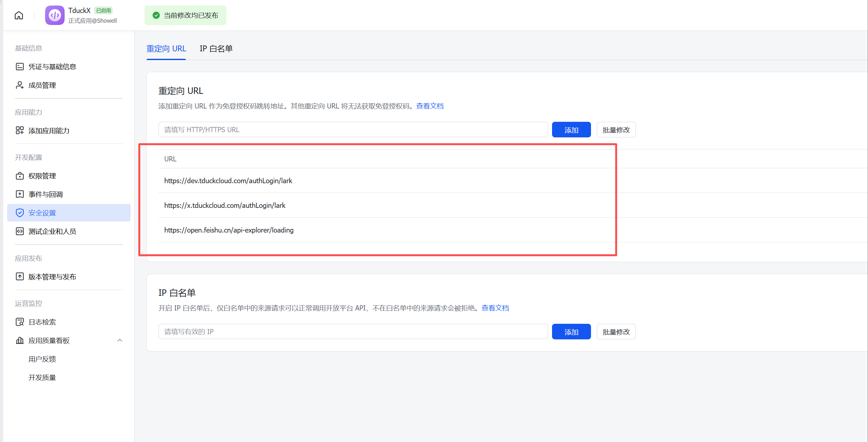868x442 pixels.
Task: Click the URL column header
Action: coord(170,159)
